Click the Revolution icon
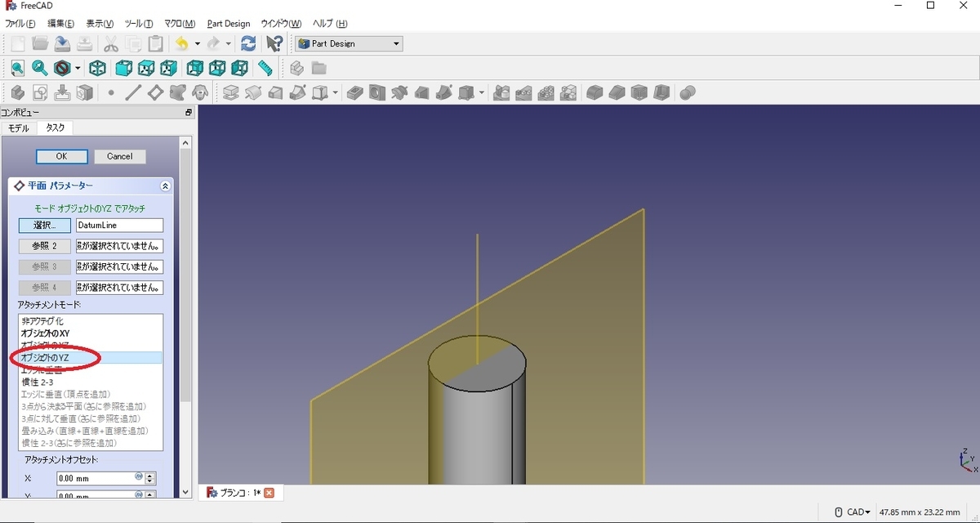980x523 pixels. (253, 92)
